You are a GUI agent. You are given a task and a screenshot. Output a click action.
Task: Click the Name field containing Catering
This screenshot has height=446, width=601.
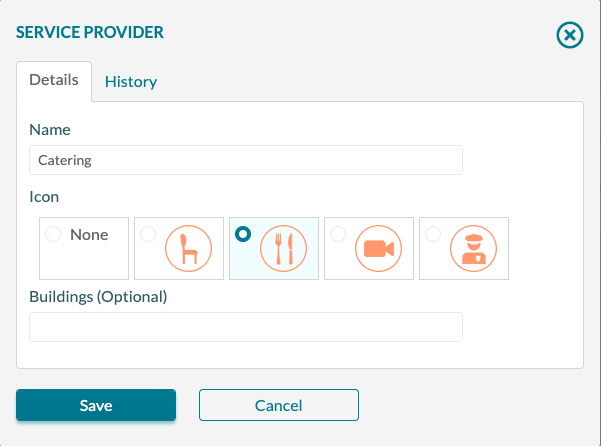coord(246,160)
